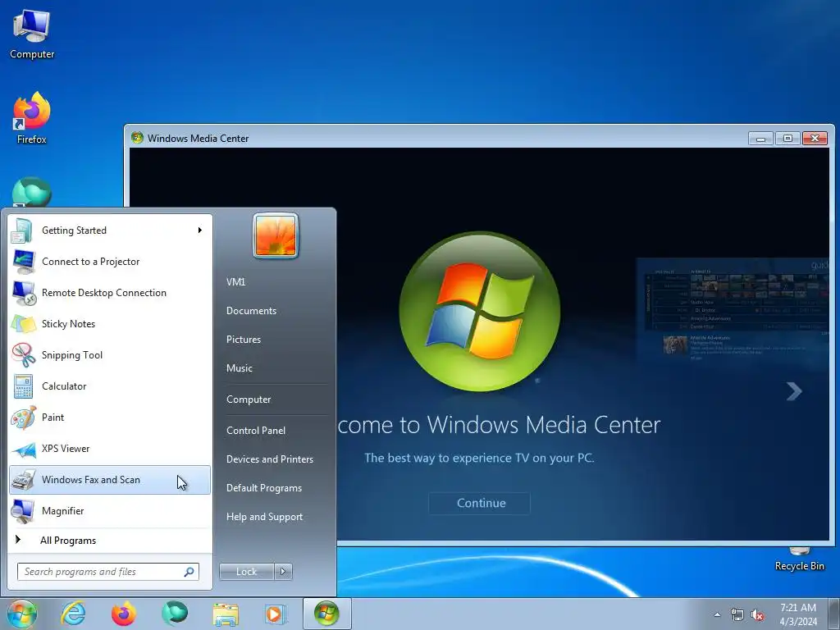Open Music from the Start menu
The image size is (840, 630).
pos(239,368)
